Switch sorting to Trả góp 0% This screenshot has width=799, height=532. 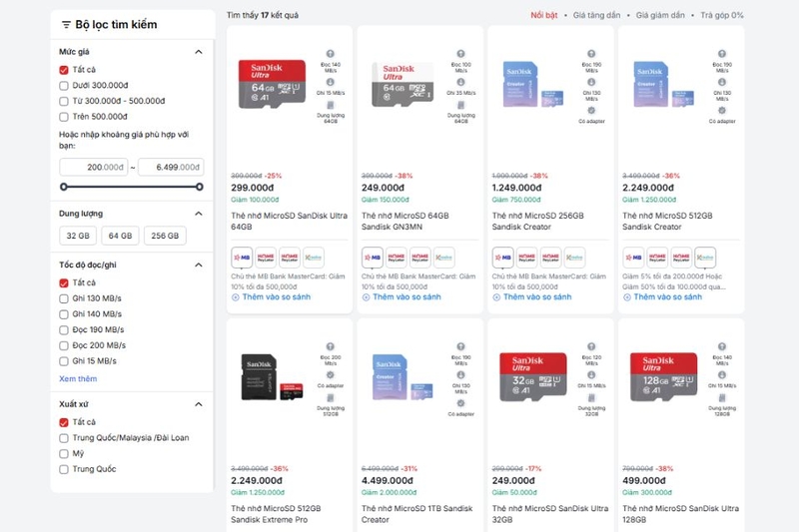(x=721, y=15)
